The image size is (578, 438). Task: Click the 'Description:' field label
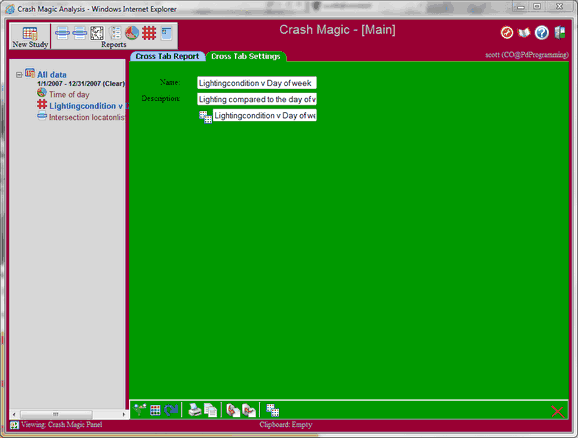[161, 98]
